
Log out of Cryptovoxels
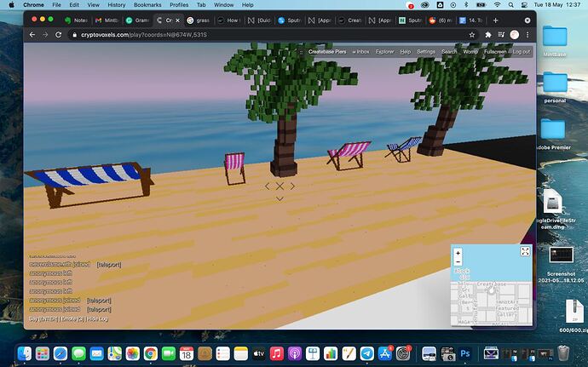522,52
